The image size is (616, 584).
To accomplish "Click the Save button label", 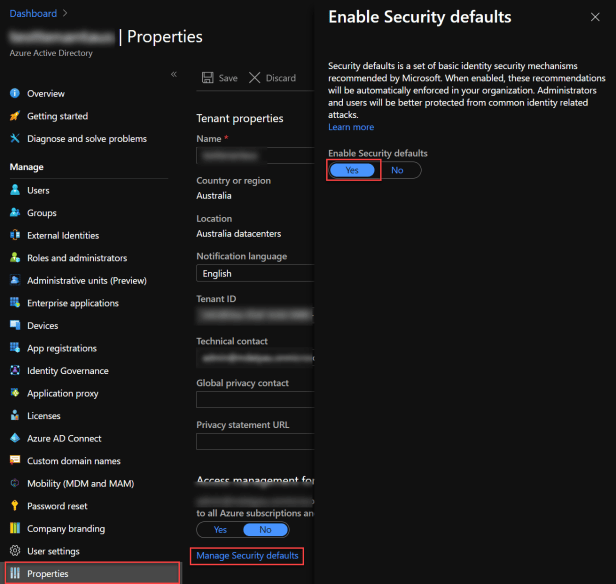I will [228, 78].
